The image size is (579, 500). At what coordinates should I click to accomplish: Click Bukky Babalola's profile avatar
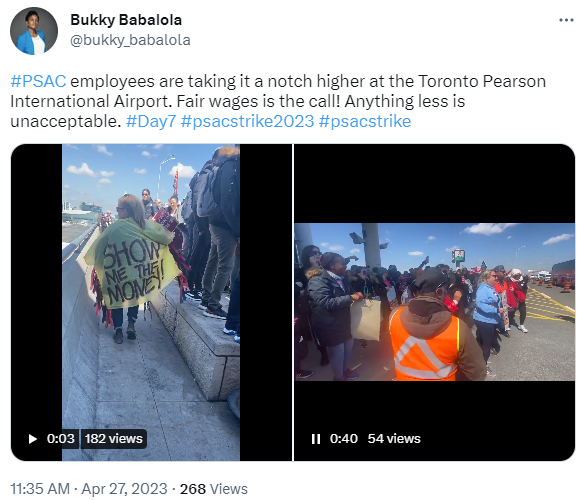coord(34,31)
